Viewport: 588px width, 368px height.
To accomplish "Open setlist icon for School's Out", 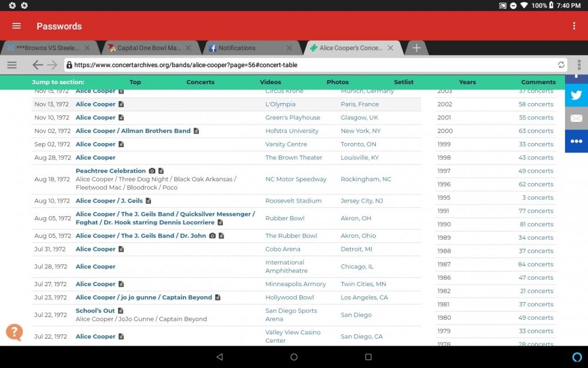I will (121, 310).
